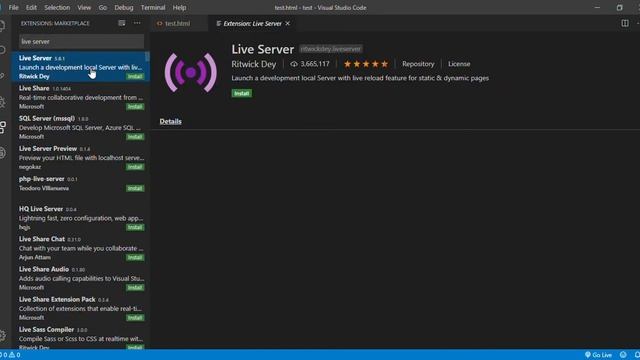This screenshot has width=640, height=360.
Task: Select Live Server entry in results list
Action: pyautogui.click(x=80, y=67)
